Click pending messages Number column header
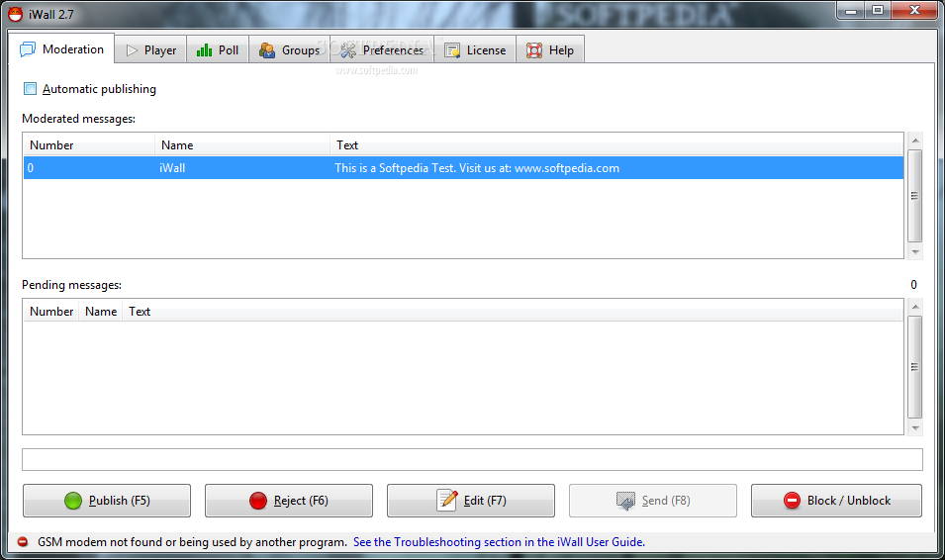This screenshot has width=945, height=560. [51, 312]
